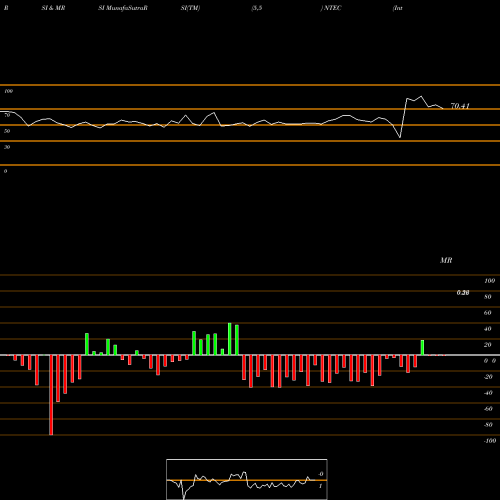The image size is (500, 500).
Task: Click the lone green bar near the right end
Action: [x=422, y=348]
